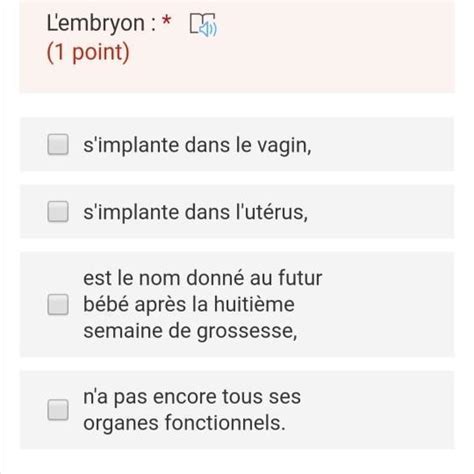Click the red required asterisk
The width and height of the screenshot is (474, 474).
(x=166, y=21)
